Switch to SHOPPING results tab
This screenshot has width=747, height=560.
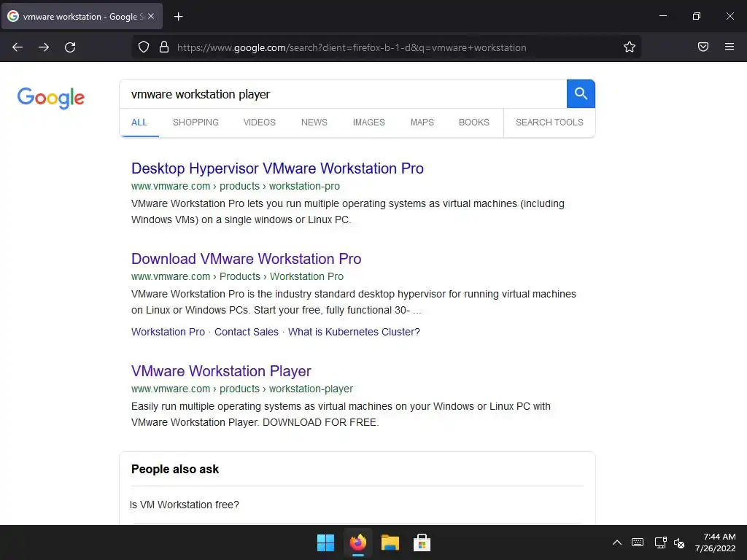pyautogui.click(x=196, y=122)
